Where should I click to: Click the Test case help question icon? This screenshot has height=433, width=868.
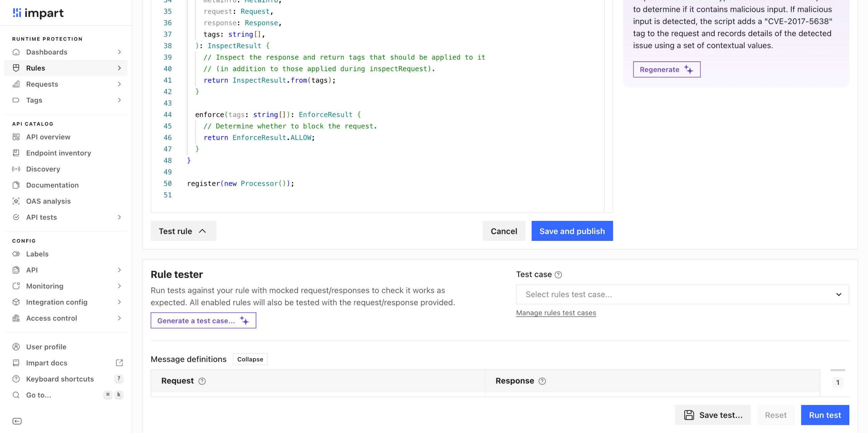558,275
